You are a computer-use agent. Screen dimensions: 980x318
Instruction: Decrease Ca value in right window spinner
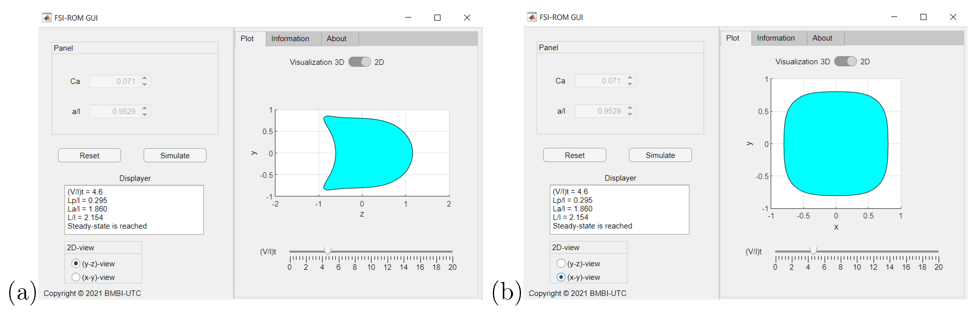click(x=630, y=84)
